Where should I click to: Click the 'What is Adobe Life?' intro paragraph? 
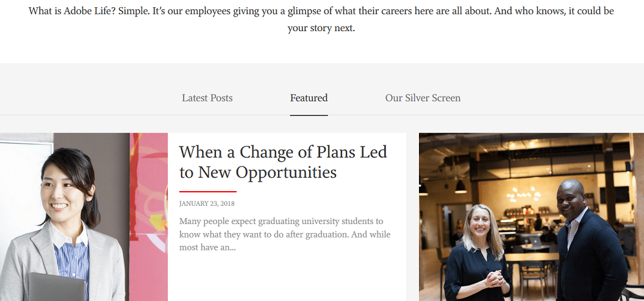[x=321, y=12]
